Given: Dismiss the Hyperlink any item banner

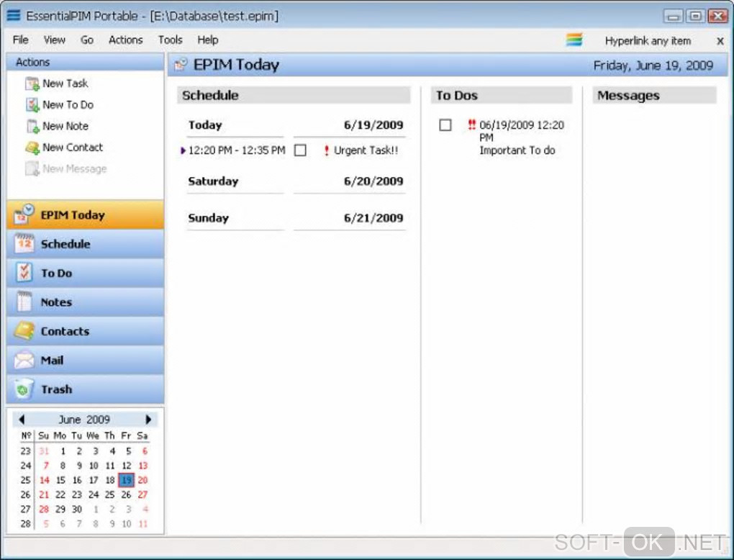Looking at the screenshot, I should (720, 41).
